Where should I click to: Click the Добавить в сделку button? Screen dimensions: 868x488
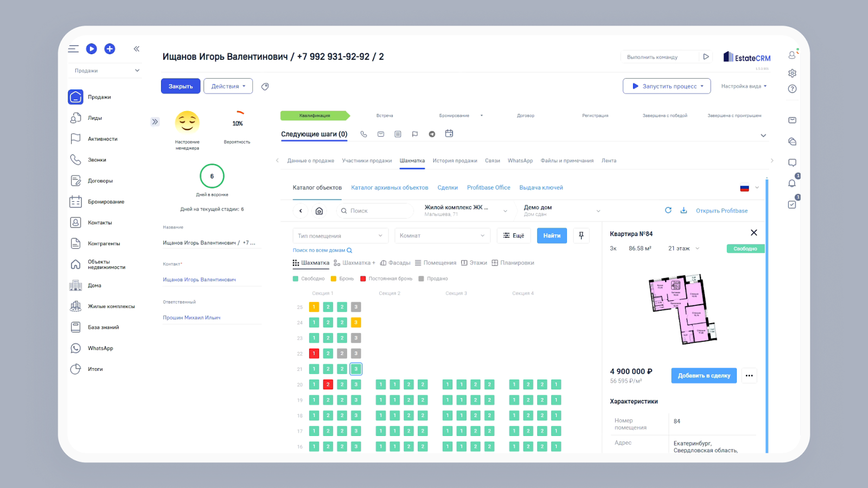pos(704,375)
